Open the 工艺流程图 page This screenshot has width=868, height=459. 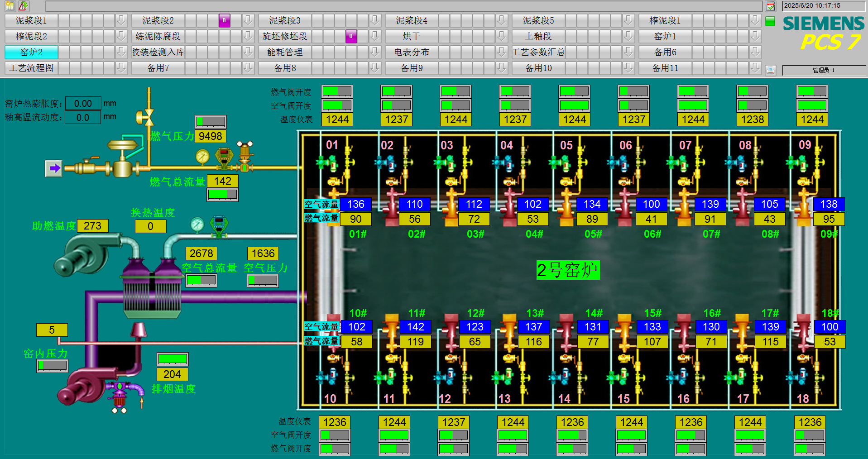pyautogui.click(x=31, y=68)
